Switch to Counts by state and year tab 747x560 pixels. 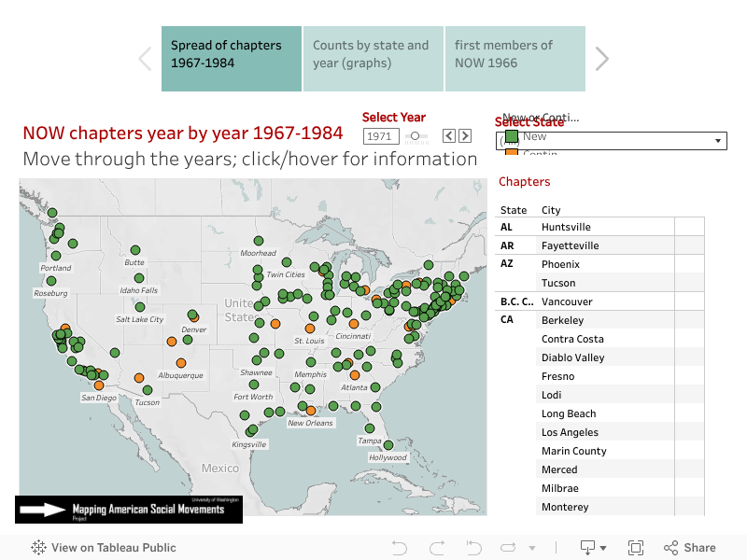click(373, 59)
